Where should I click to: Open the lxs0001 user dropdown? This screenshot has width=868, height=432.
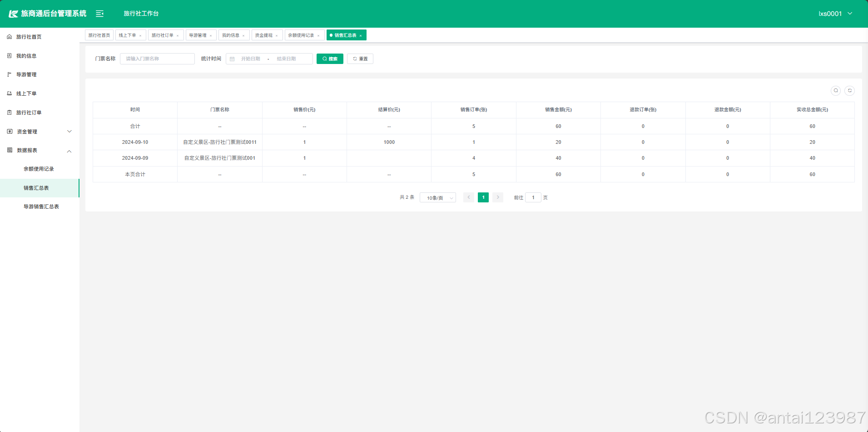coord(835,14)
